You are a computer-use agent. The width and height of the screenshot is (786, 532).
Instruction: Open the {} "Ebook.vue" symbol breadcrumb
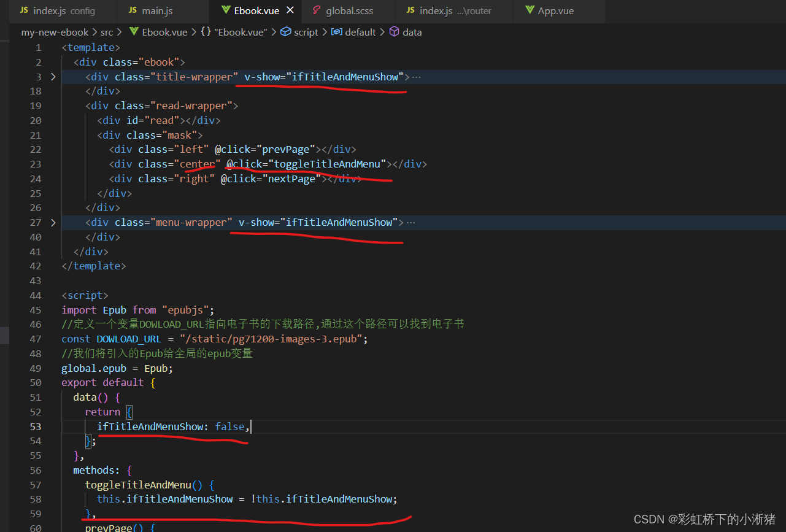coord(234,32)
